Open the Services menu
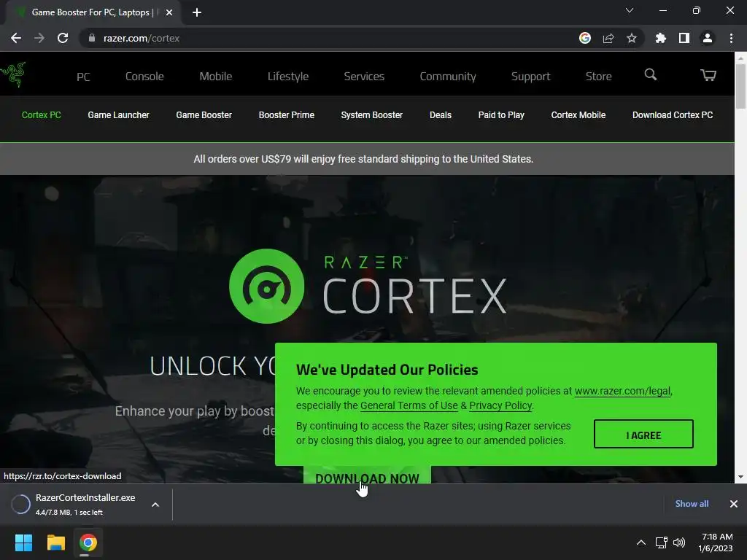 coord(364,77)
